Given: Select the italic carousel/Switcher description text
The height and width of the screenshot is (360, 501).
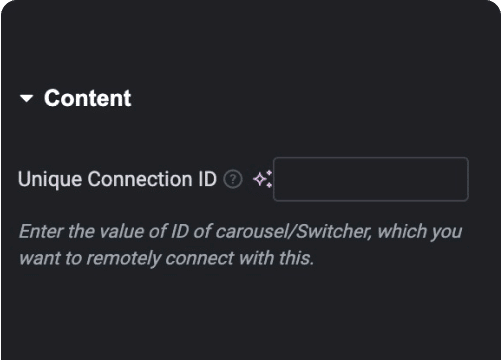Looking at the screenshot, I should 240,245.
